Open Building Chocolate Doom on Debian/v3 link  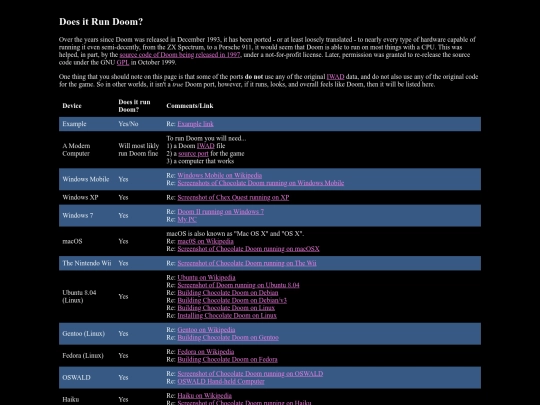(232, 300)
